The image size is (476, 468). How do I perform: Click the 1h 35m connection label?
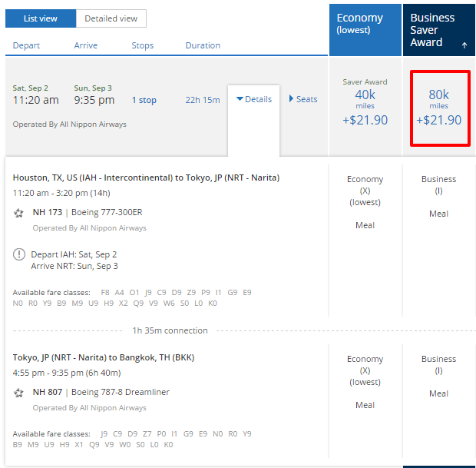[x=170, y=330]
